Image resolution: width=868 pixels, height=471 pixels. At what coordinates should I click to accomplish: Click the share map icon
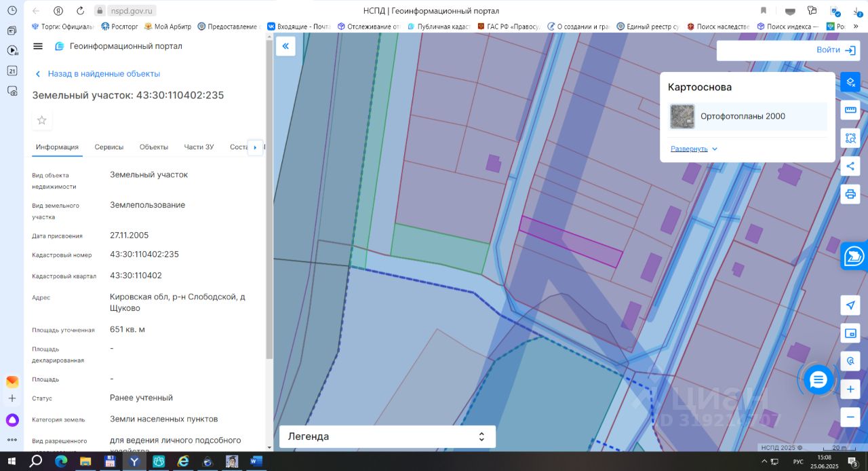coord(850,166)
